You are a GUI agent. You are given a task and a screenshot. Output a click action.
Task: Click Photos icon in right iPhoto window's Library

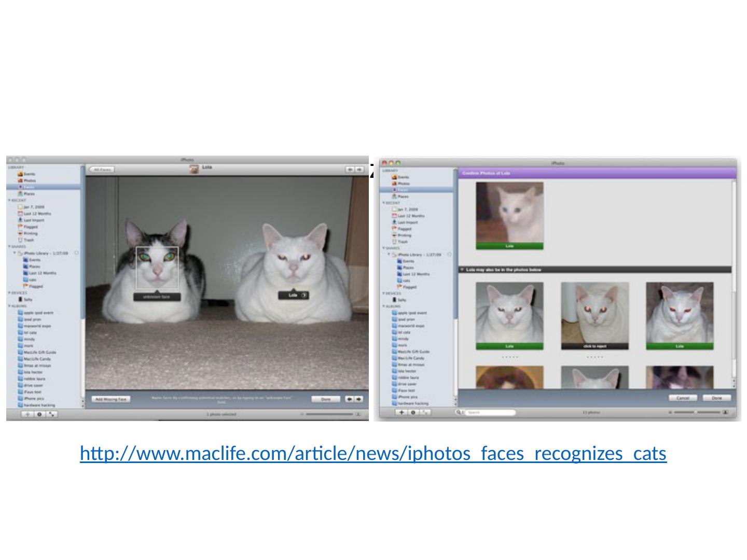tap(394, 184)
